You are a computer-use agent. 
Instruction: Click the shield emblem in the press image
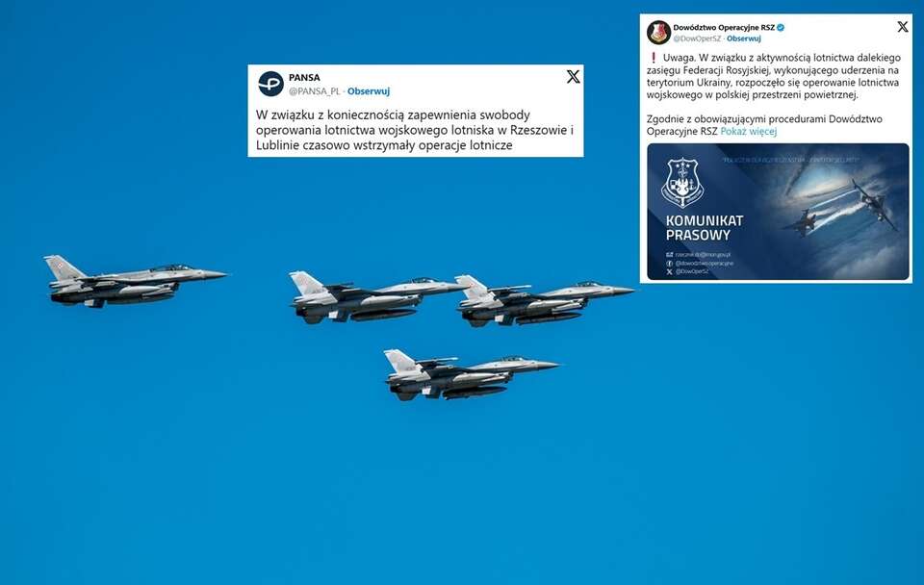(682, 183)
